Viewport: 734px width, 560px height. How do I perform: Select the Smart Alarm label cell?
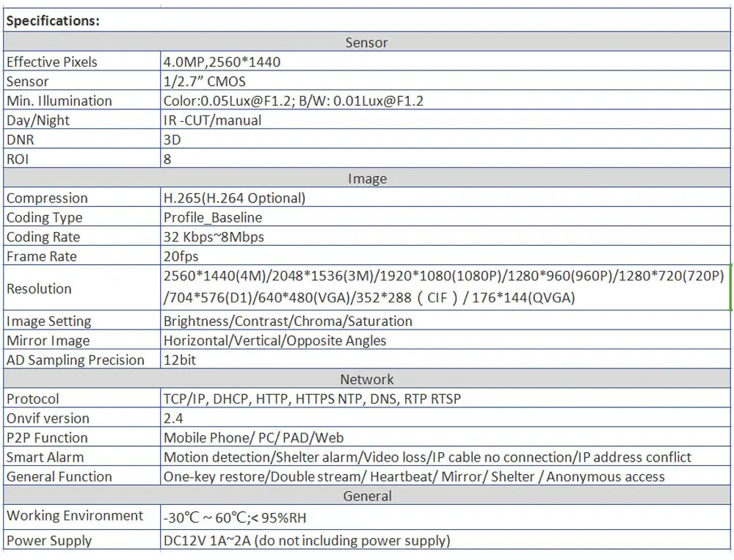82,457
